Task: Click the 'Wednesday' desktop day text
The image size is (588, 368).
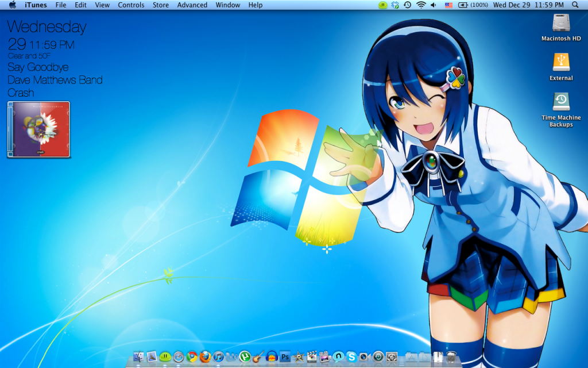Action: (47, 27)
